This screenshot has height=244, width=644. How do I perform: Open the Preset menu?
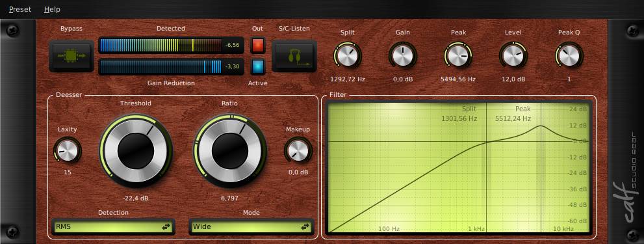pyautogui.click(x=20, y=9)
